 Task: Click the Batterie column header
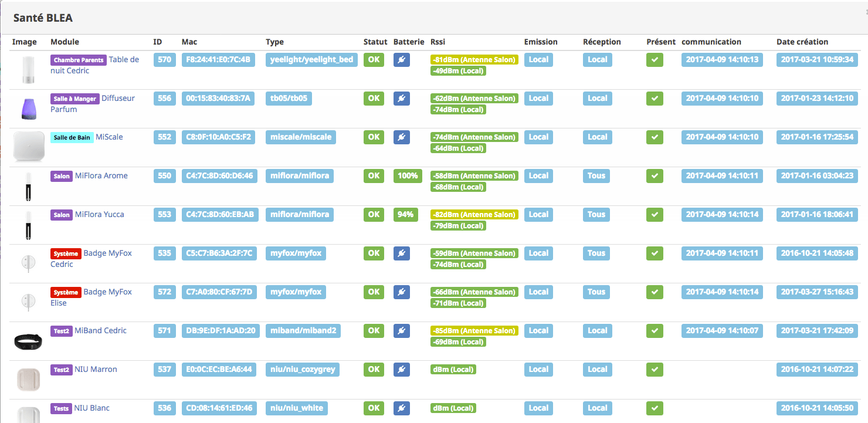409,42
